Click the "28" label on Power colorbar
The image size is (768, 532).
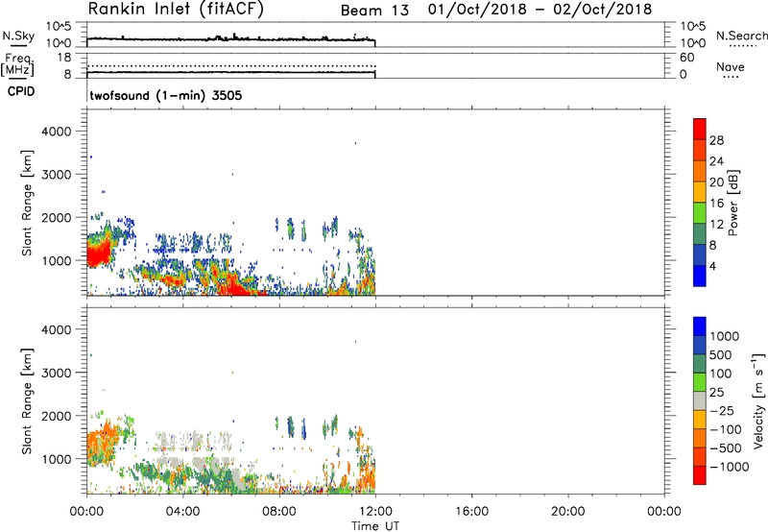[716, 140]
